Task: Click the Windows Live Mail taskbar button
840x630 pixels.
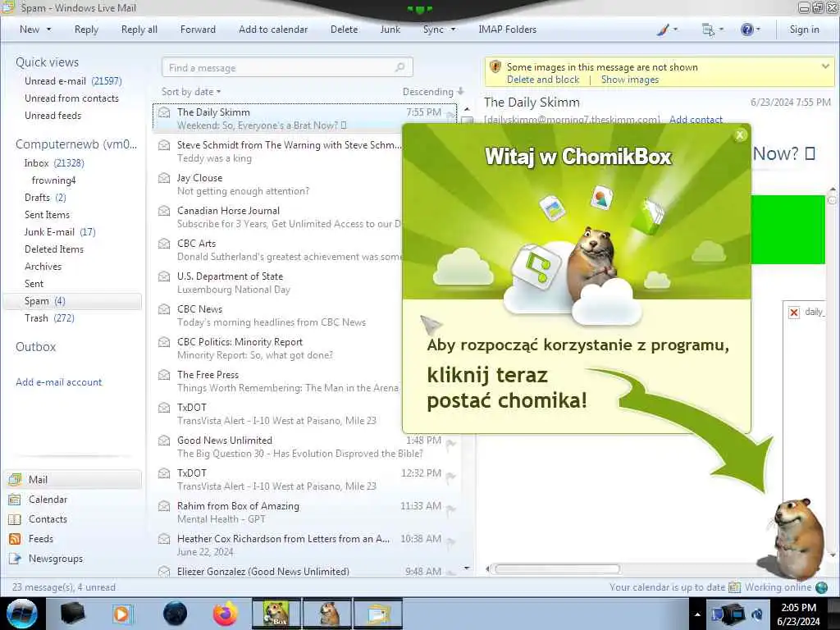Action: 377,614
